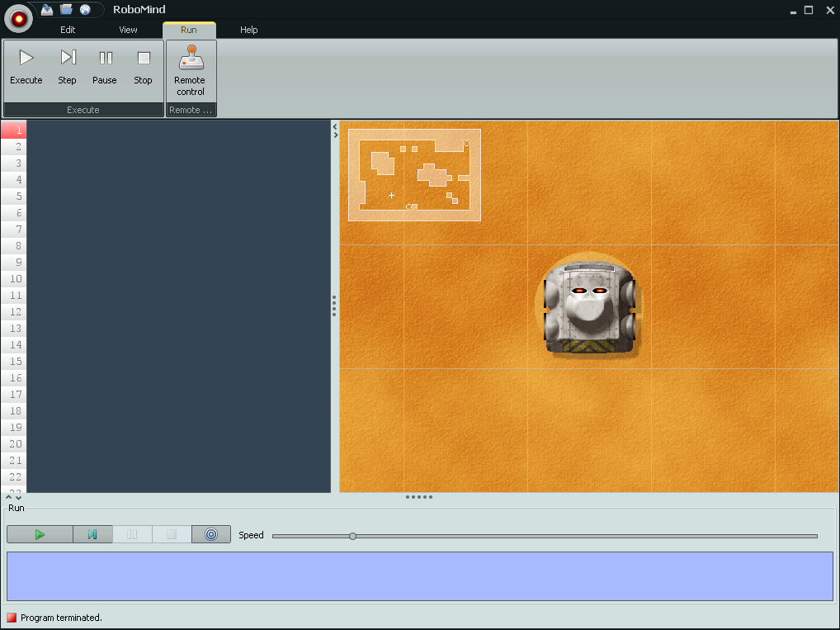
Task: Click line number 10 in the editor gutter
Action: (14, 279)
